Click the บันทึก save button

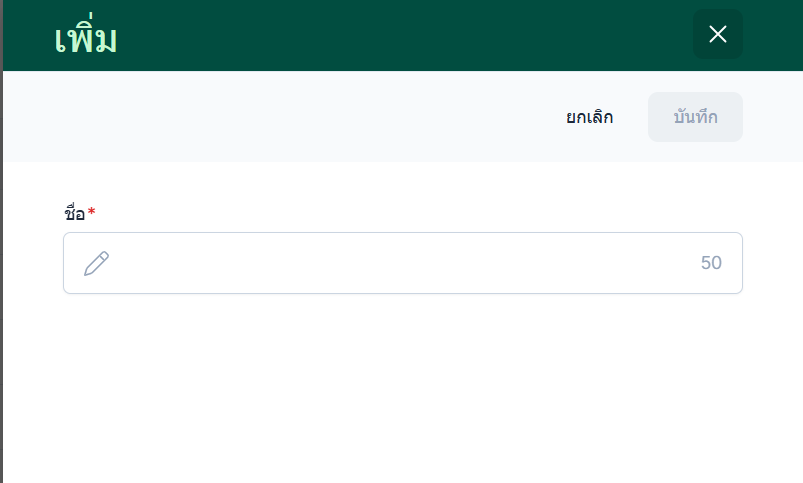[695, 117]
